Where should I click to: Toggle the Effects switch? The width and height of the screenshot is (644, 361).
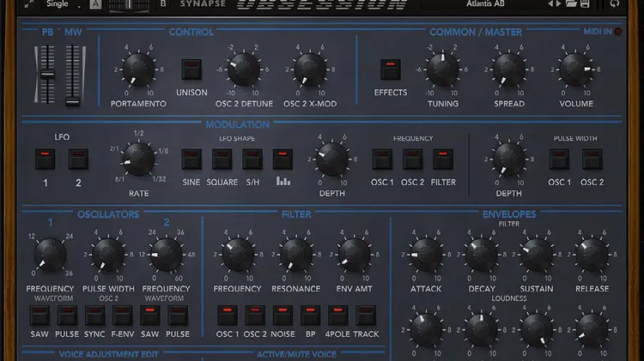point(391,69)
